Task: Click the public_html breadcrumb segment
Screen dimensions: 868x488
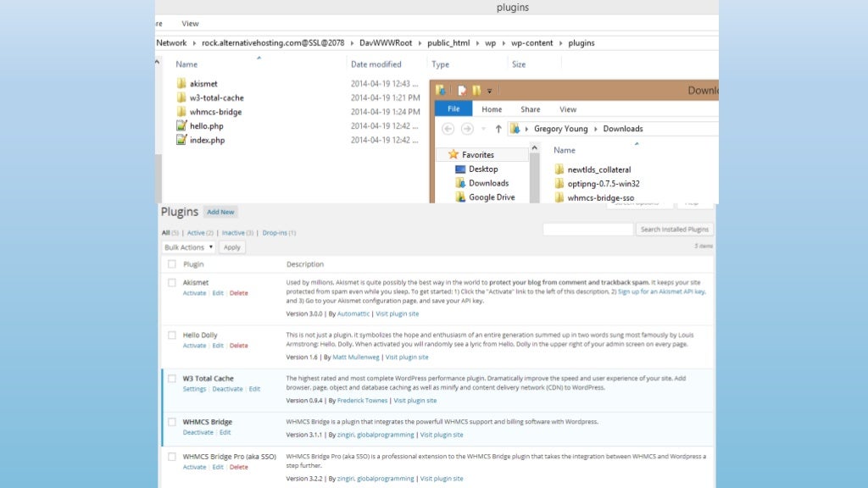Action: pyautogui.click(x=448, y=43)
